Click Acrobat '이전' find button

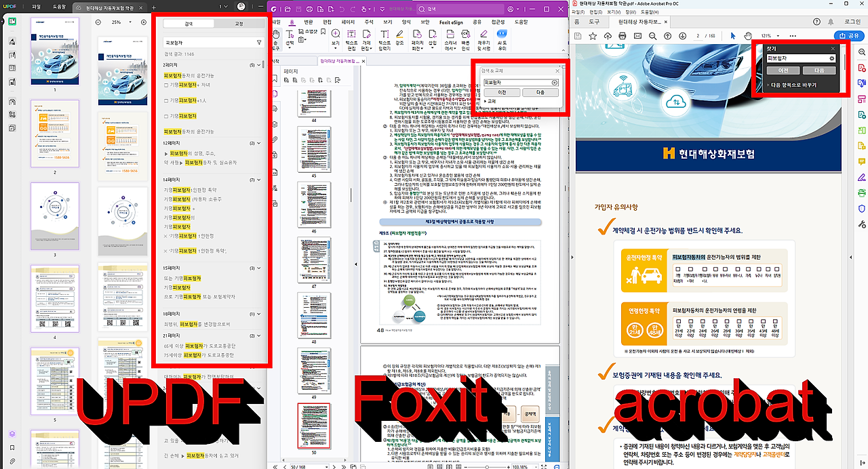click(x=783, y=70)
